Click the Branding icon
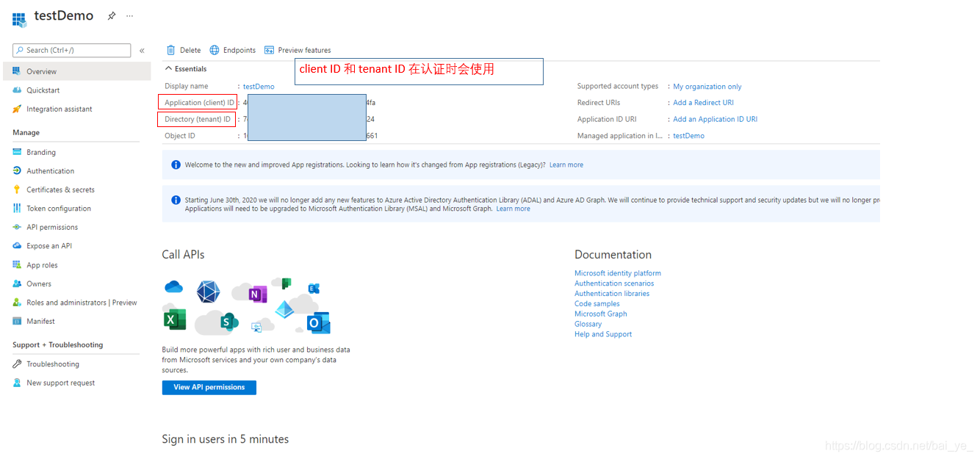 pos(17,152)
